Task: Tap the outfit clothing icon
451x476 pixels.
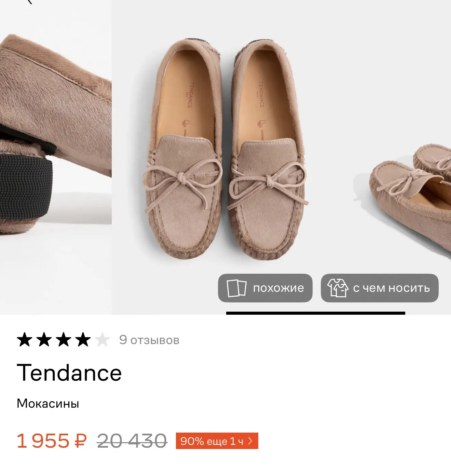Action: 338,288
